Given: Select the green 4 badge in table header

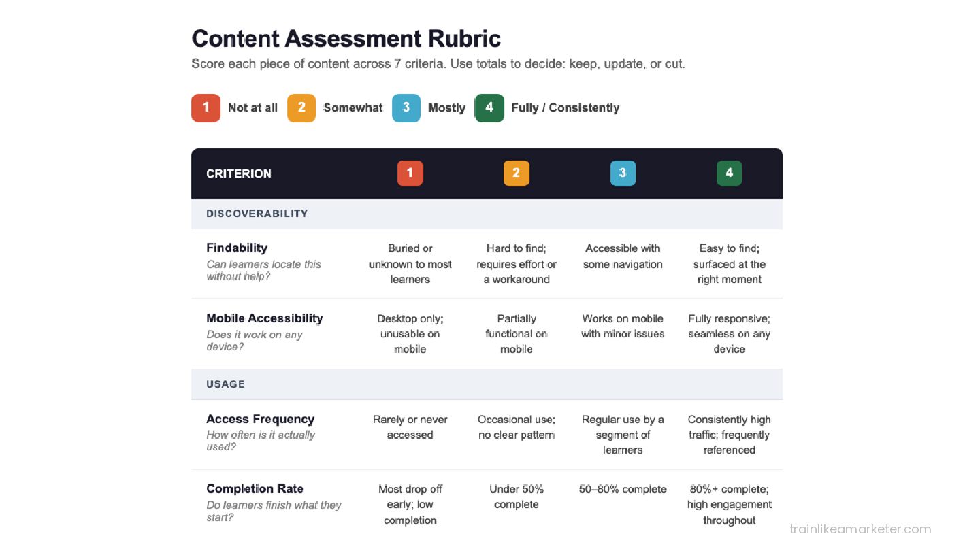Looking at the screenshot, I should coord(730,173).
